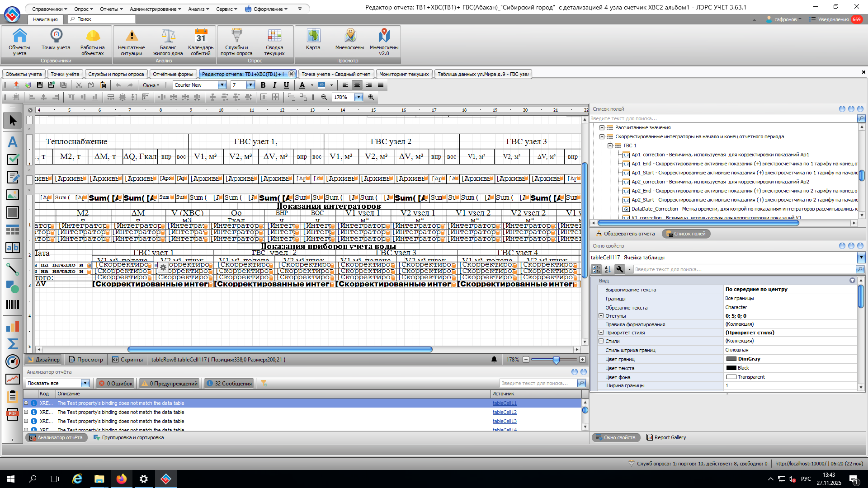The width and height of the screenshot is (868, 488).
Task: Click the DimGray border color swatch
Action: click(731, 359)
